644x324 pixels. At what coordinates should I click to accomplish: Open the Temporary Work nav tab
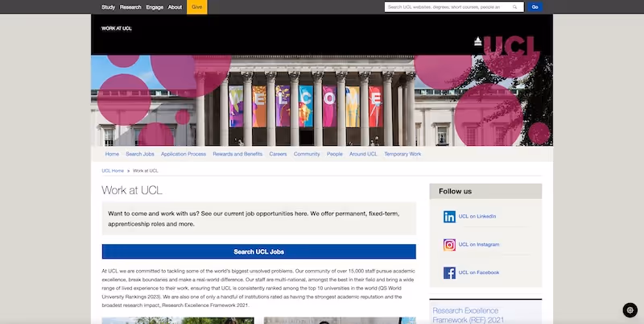pos(403,154)
